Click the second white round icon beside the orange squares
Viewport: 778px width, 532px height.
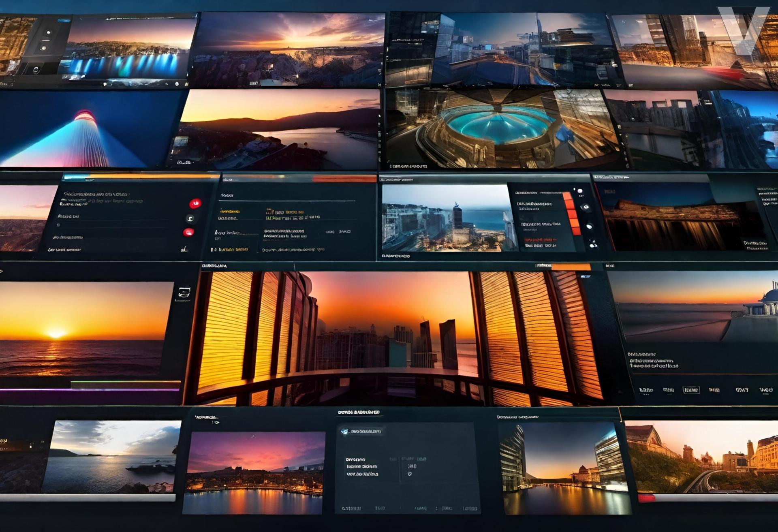pos(585,207)
